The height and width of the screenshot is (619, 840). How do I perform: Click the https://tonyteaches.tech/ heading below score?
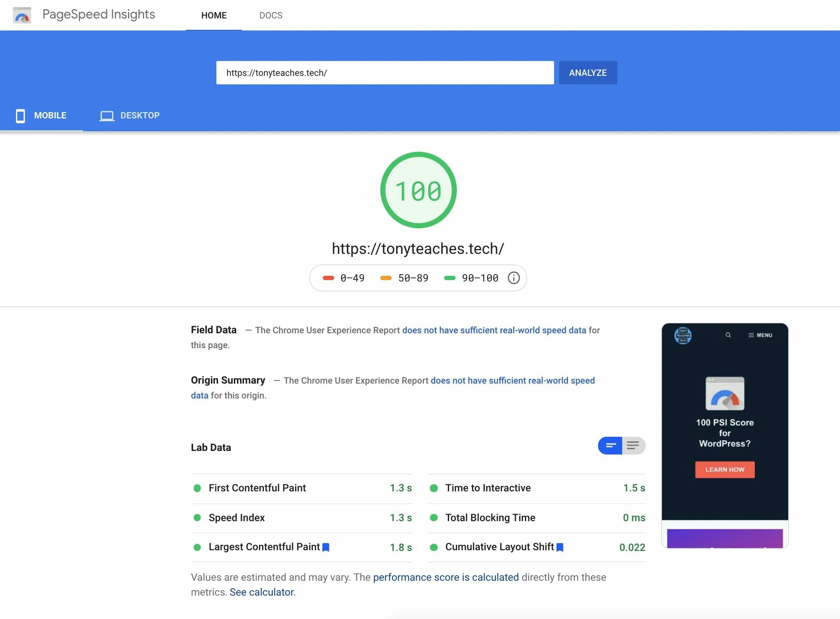coord(418,249)
